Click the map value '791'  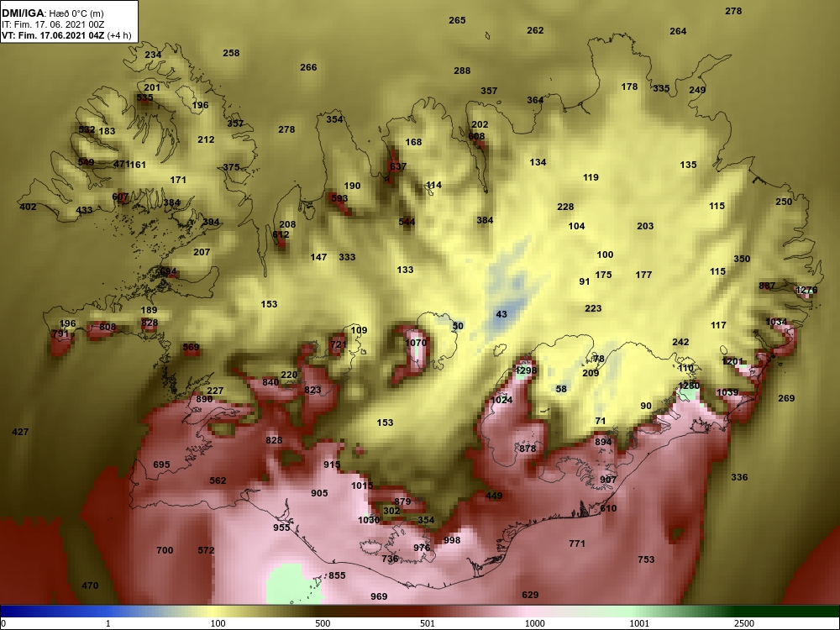(x=60, y=333)
